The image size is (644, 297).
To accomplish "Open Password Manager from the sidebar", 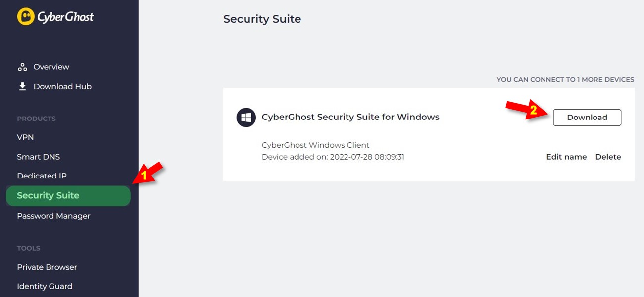I will click(x=53, y=216).
